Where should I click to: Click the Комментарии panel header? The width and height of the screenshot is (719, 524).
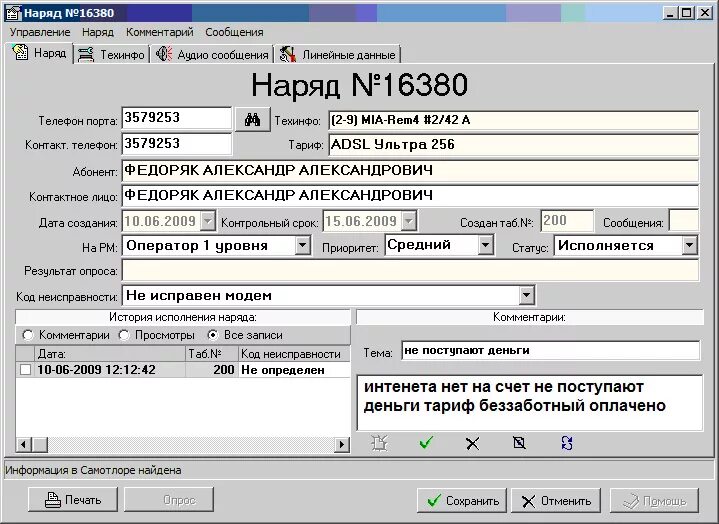[x=530, y=317]
